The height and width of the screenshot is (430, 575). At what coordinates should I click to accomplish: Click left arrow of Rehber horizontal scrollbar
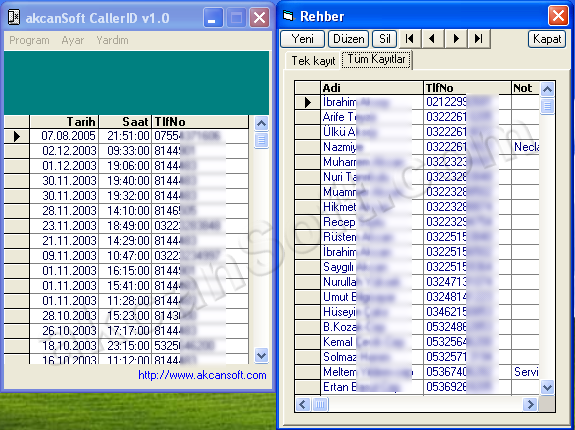click(303, 404)
